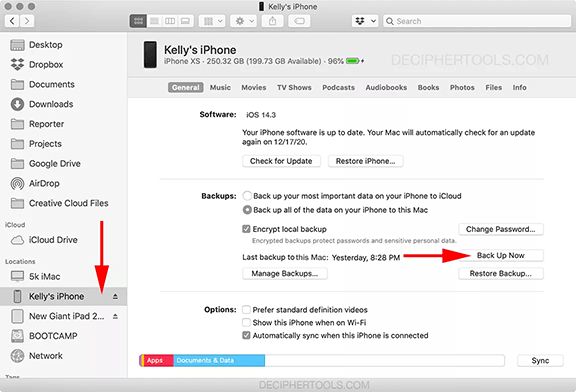Screen dimensions: 576x392
Task: Open Desktop in the sidebar
Action: click(x=64, y=45)
